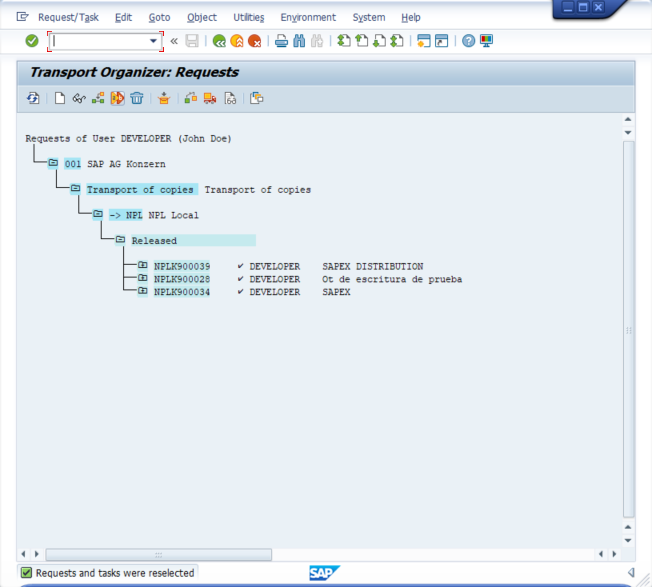The image size is (652, 587).
Task: Click the object hierarchy icon
Action: point(98,99)
